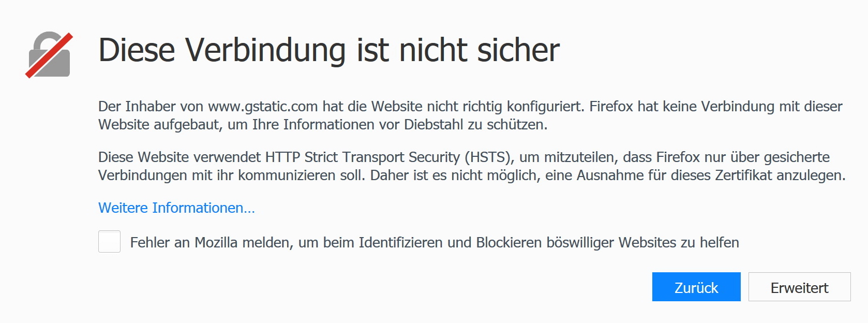Click "Der Inhaber von" at the paragraph start
868x323 pixels.
point(151,107)
